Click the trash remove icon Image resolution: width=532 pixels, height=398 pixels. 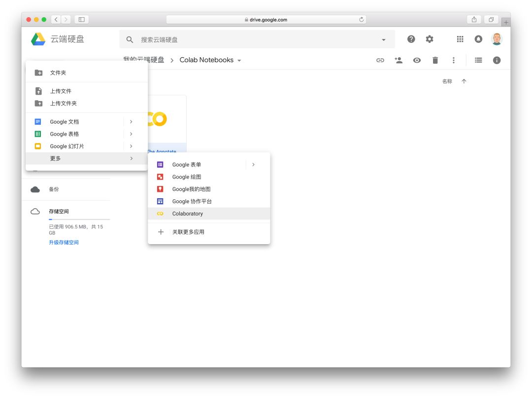(x=435, y=61)
